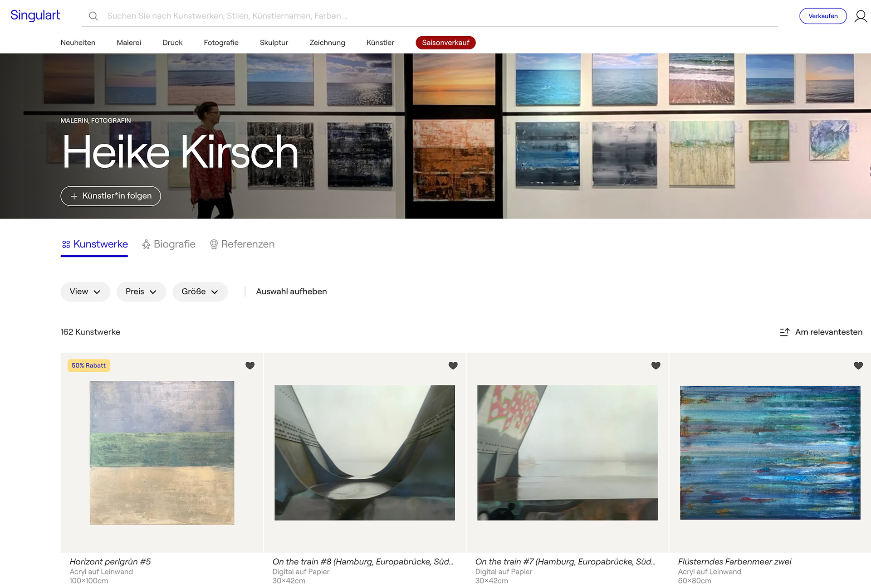Open the Referenzen tab

coord(242,244)
